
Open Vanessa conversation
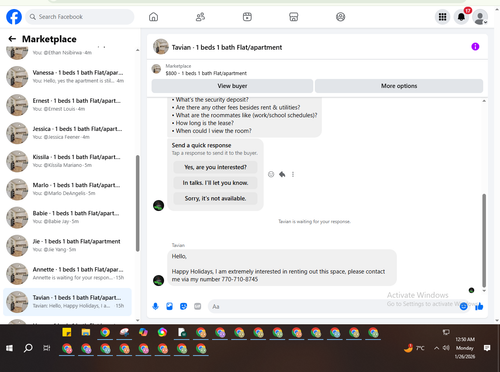click(x=67, y=77)
